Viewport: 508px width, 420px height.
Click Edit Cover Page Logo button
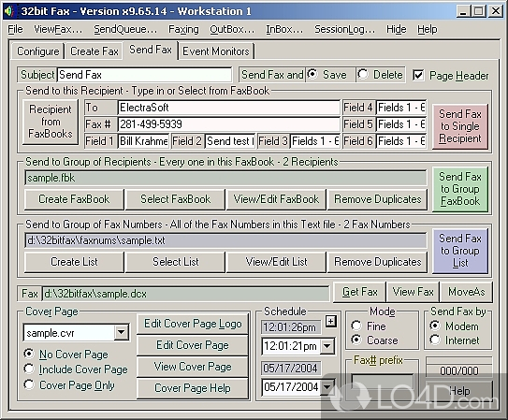coord(193,324)
